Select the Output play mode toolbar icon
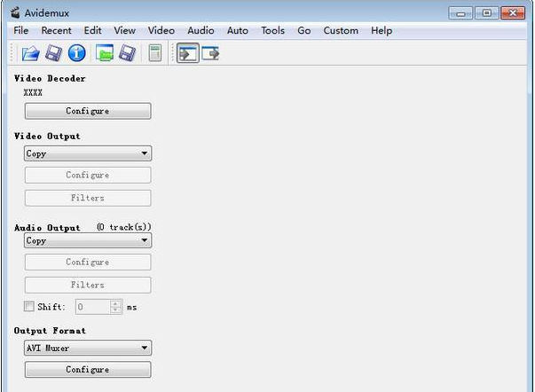This screenshot has width=535, height=392. [x=210, y=53]
